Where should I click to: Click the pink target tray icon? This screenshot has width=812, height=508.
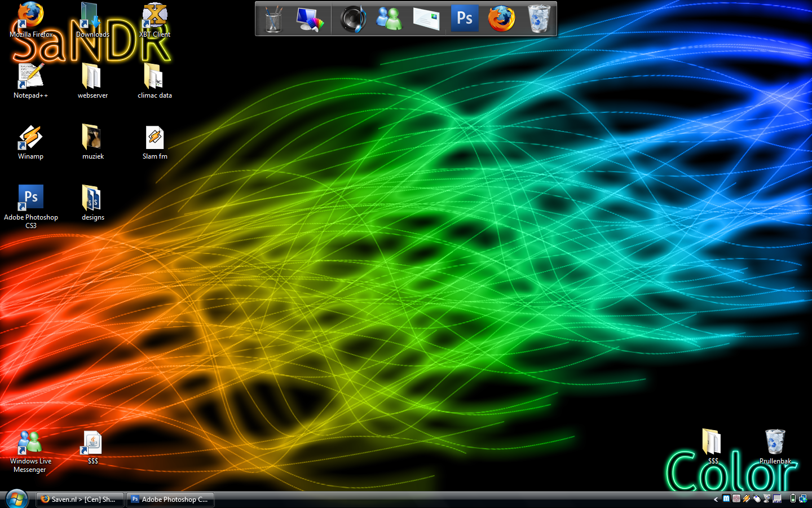(736, 498)
